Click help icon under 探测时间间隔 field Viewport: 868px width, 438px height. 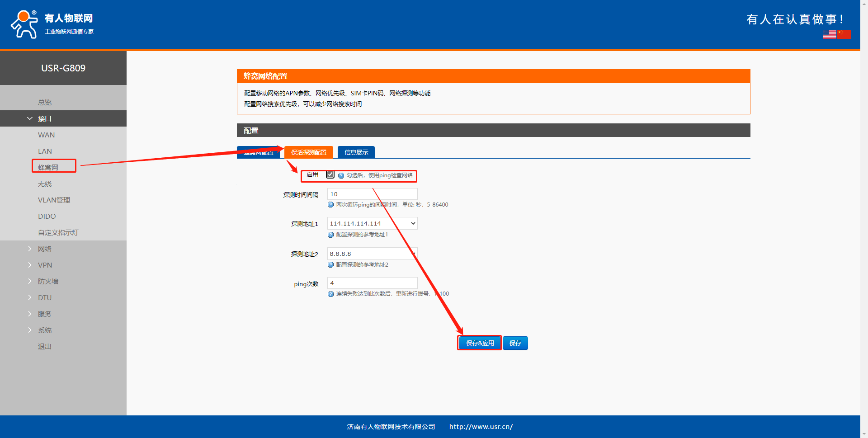pyautogui.click(x=330, y=205)
